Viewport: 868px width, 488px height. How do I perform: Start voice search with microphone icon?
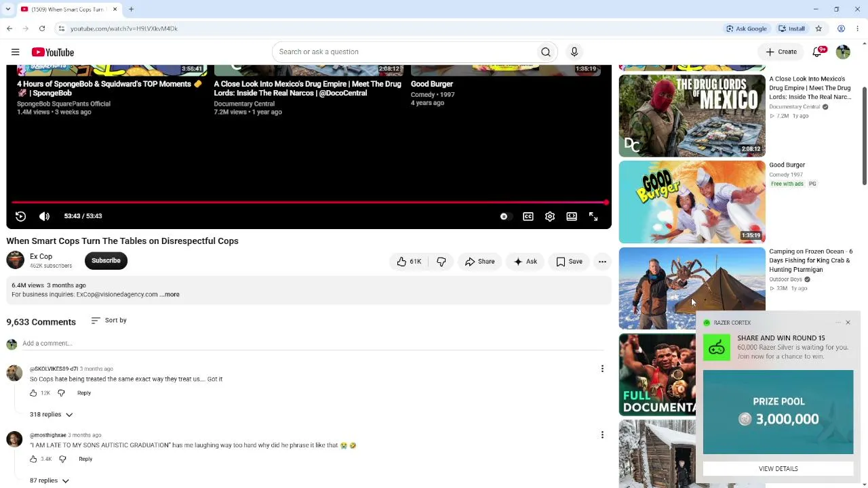pyautogui.click(x=574, y=52)
